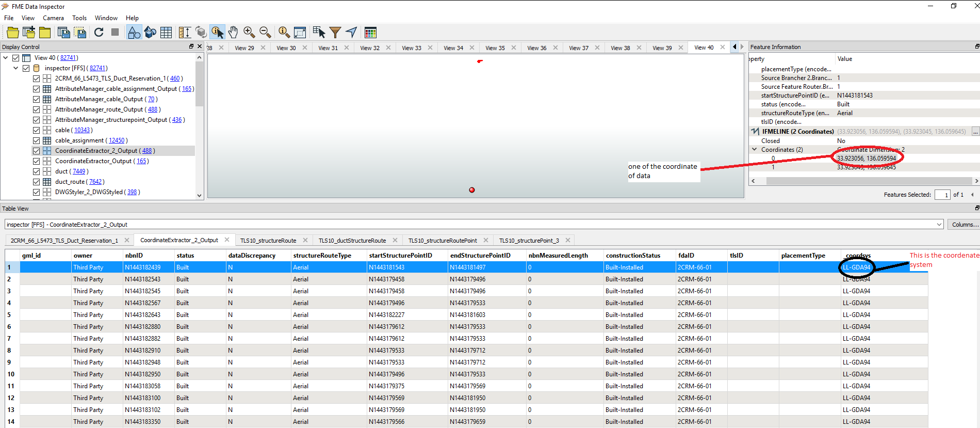Screen dimensions: 980x428
Task: Toggle the View 40 checkbox
Action: click(15, 58)
